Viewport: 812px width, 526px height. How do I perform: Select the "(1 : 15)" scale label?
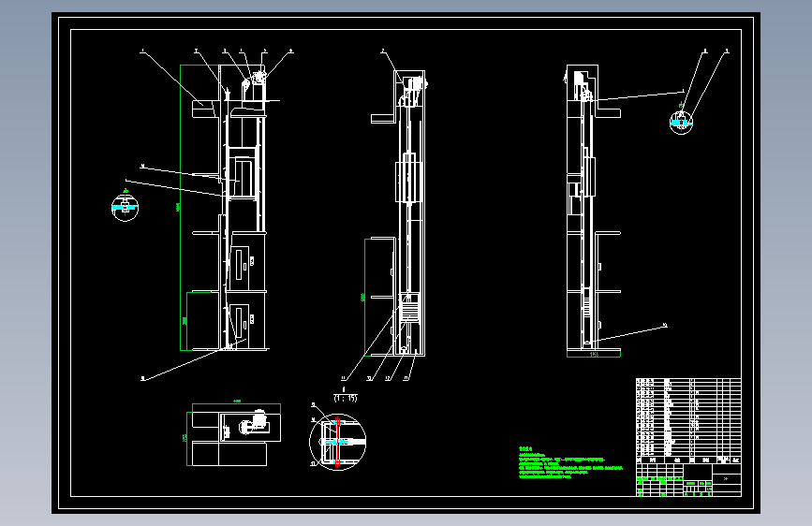(346, 398)
